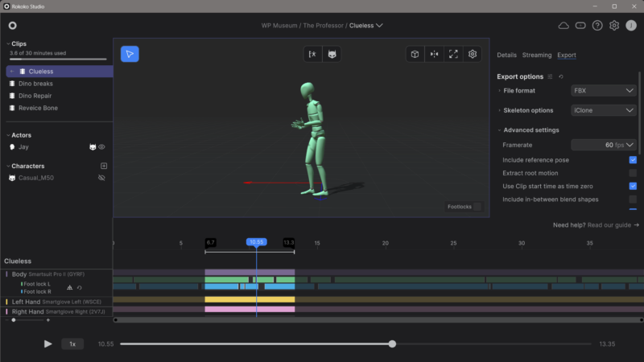Show the hidden Casual_M50 character
Screen dimensions: 644x362
(102, 178)
